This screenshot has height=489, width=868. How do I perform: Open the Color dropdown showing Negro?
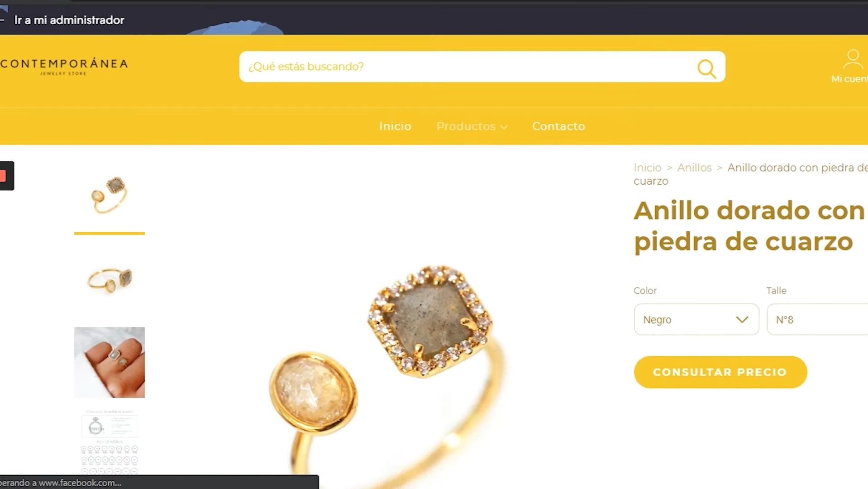tap(696, 320)
